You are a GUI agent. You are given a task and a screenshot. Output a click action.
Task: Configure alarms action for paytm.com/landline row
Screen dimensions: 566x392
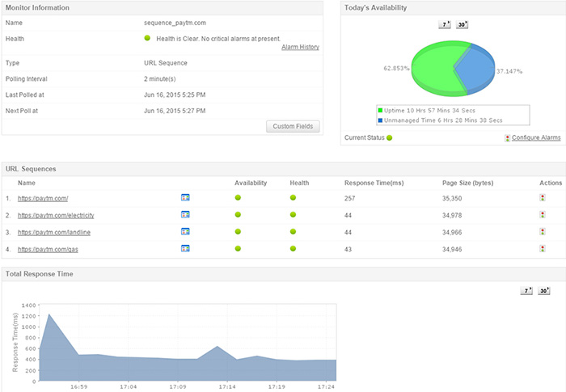pos(543,231)
